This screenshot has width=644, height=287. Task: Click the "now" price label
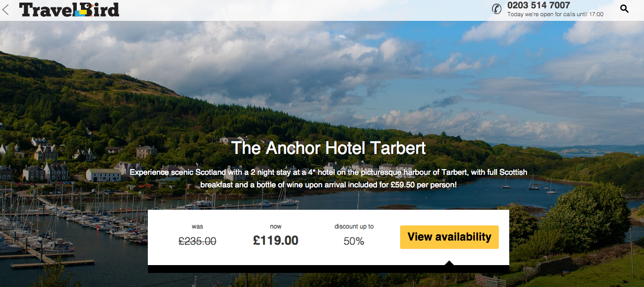(276, 226)
